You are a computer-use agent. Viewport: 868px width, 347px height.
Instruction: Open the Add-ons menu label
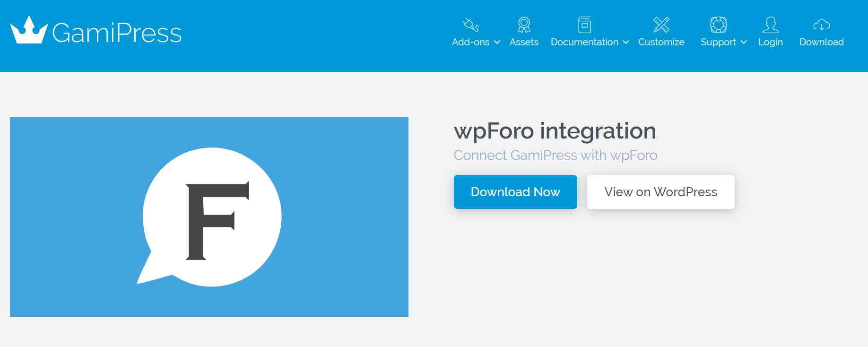(470, 42)
